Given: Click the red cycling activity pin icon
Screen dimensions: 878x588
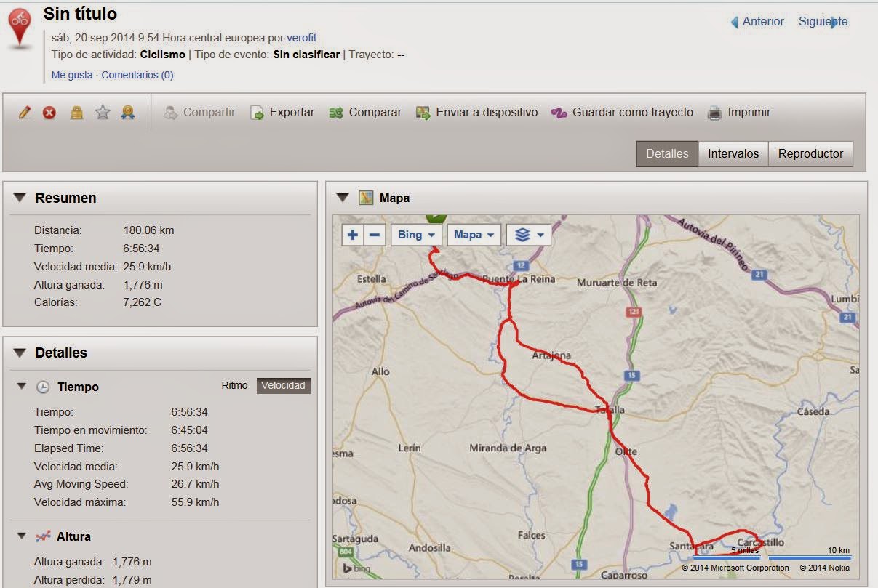Looking at the screenshot, I should click(20, 29).
